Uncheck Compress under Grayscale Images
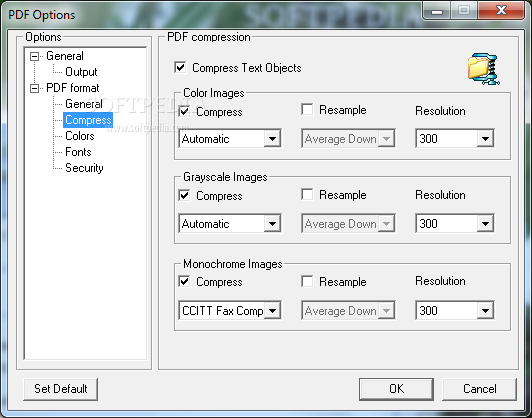Screen dimensions: 532x418 pos(184,195)
